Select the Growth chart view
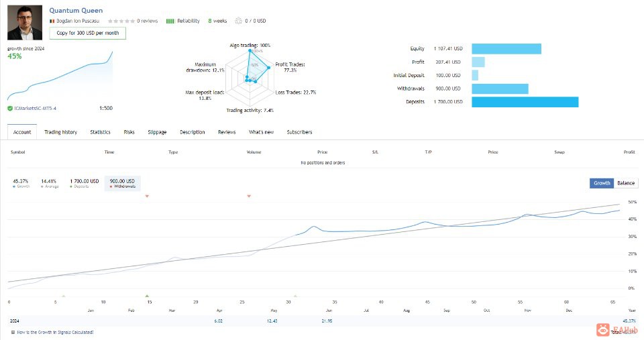Viewport: 644px width, 340px height. (x=602, y=183)
